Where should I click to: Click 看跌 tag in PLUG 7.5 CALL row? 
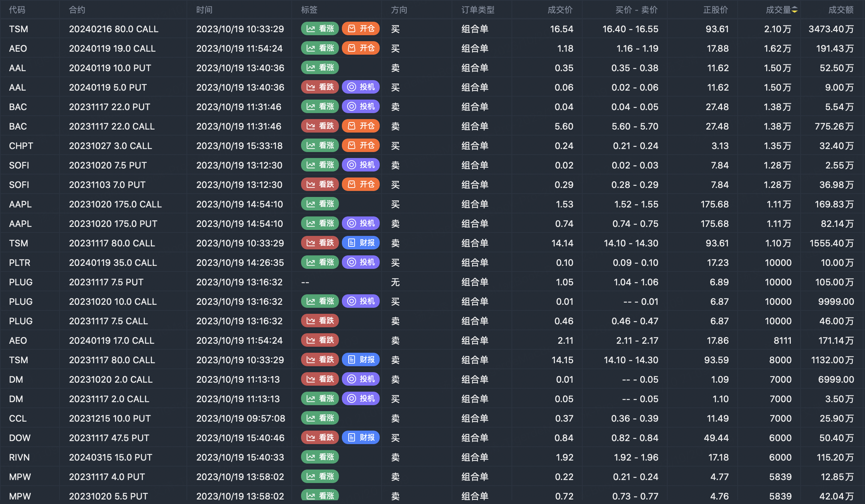pyautogui.click(x=320, y=321)
